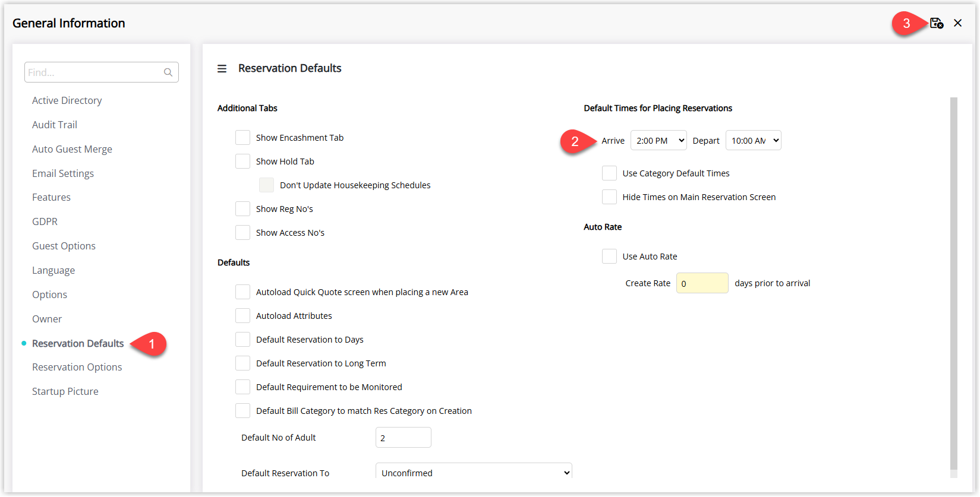Open Language settings

point(53,270)
